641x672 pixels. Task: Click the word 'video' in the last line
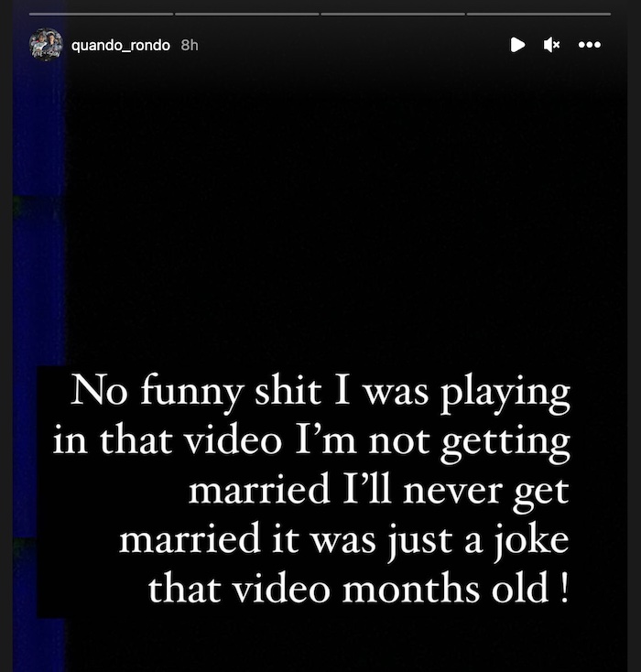(281, 589)
